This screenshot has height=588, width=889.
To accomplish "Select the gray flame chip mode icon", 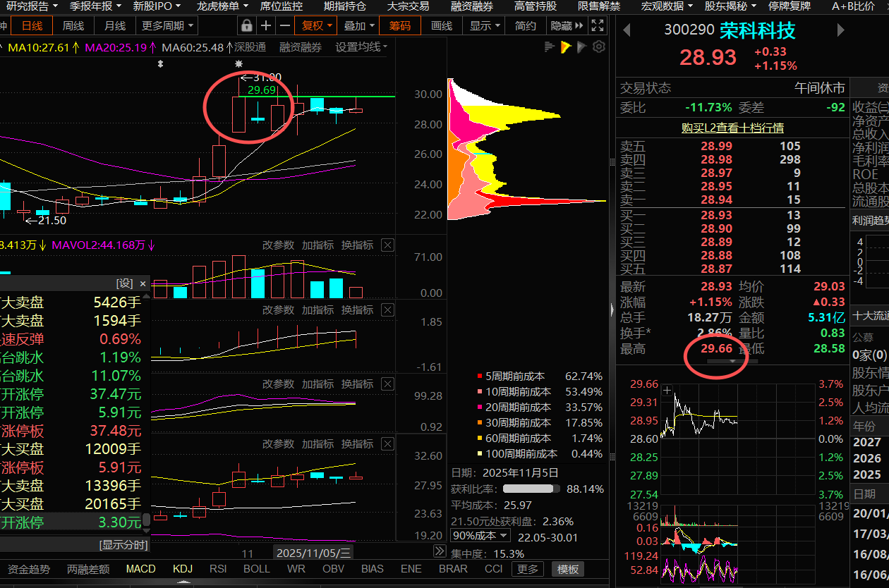I will pos(581,47).
